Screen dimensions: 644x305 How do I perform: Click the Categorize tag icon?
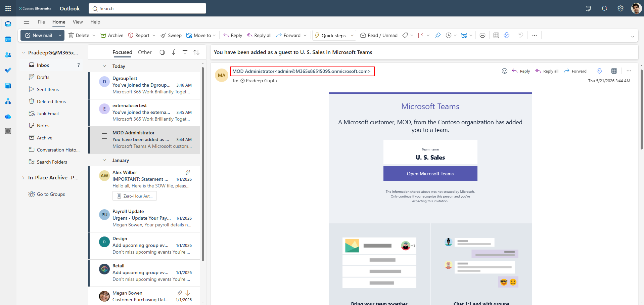pyautogui.click(x=405, y=35)
